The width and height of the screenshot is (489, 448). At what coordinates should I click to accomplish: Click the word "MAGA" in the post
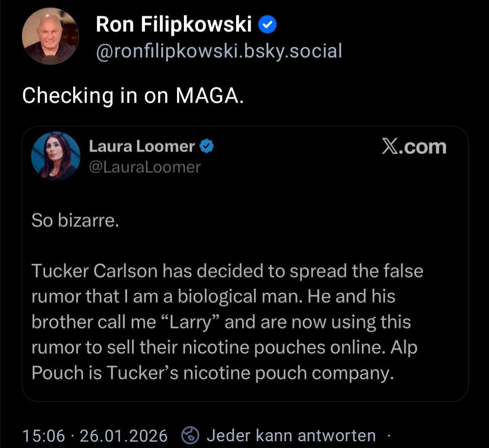206,95
